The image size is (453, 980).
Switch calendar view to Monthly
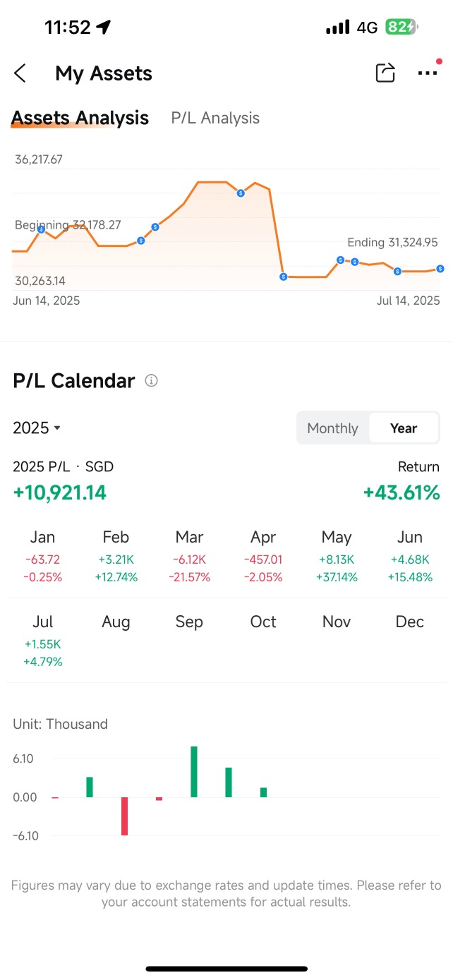point(332,428)
